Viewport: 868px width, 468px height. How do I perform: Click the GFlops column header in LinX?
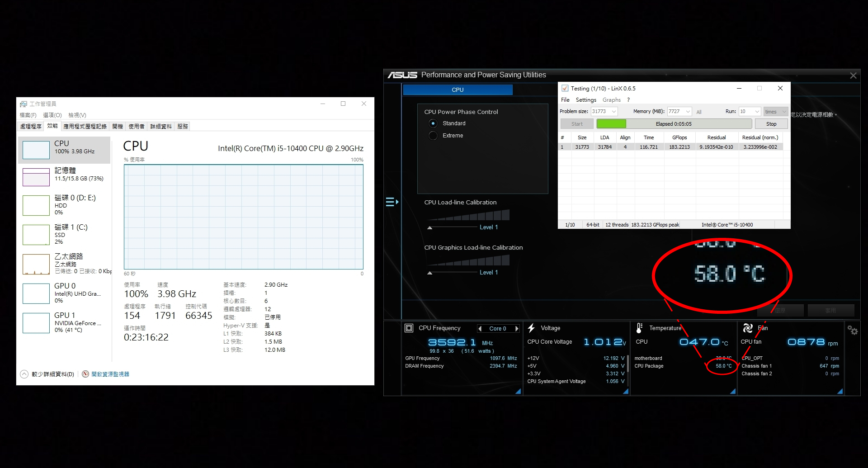[x=679, y=137]
